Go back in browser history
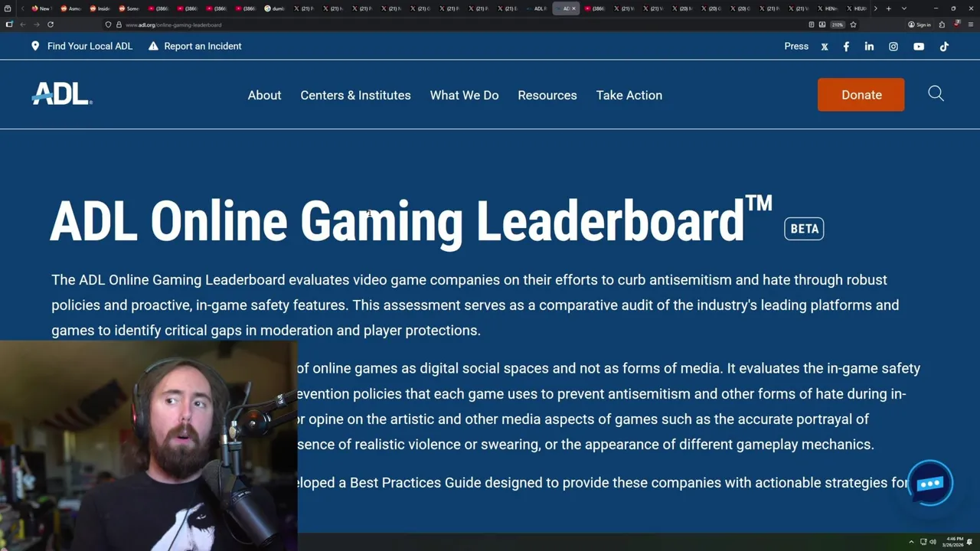Viewport: 980px width, 551px height. [x=22, y=24]
